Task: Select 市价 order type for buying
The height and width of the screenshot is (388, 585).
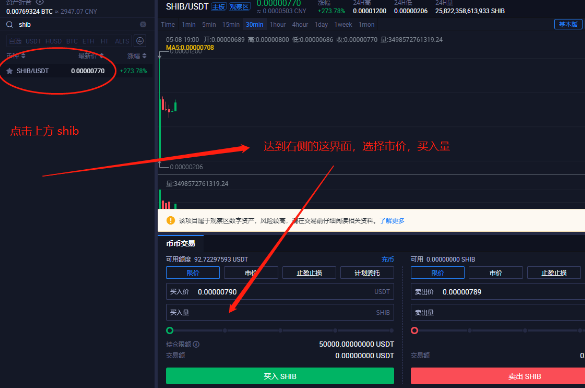Action: click(251, 273)
